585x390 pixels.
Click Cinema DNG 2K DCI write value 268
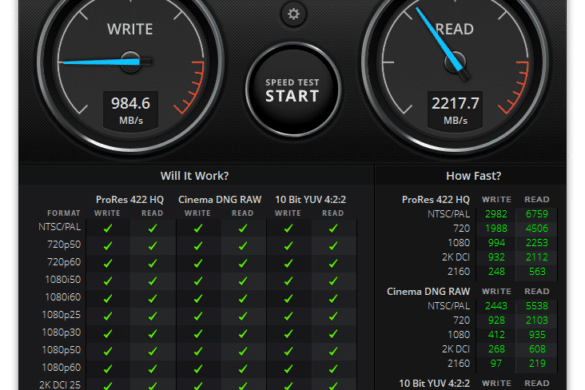click(497, 349)
